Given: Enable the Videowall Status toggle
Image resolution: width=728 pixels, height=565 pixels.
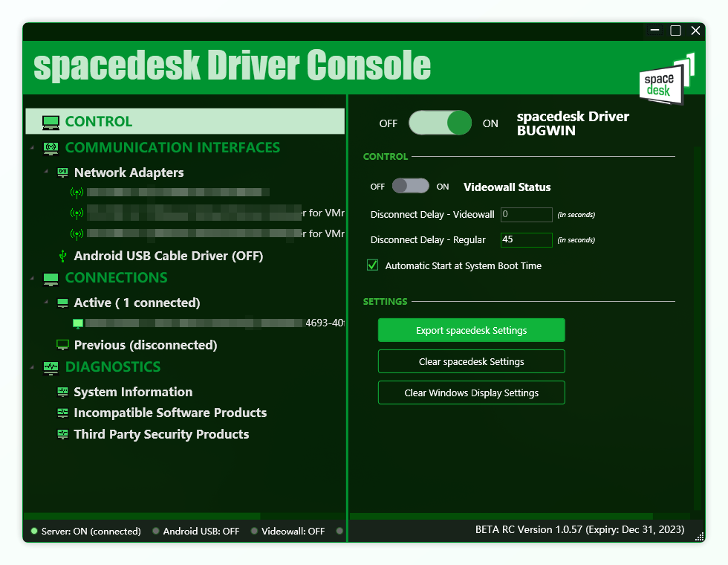Looking at the screenshot, I should click(411, 187).
